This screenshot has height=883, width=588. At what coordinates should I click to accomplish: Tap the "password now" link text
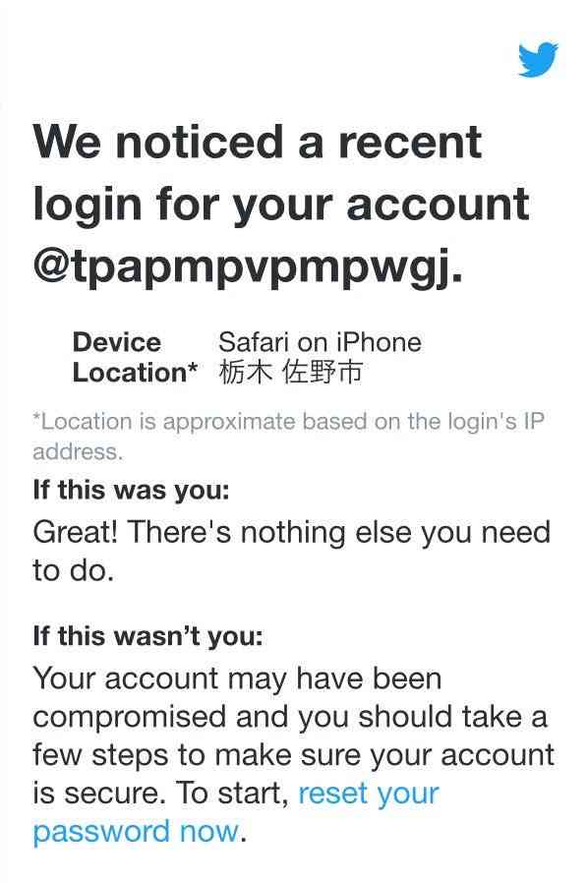[135, 832]
